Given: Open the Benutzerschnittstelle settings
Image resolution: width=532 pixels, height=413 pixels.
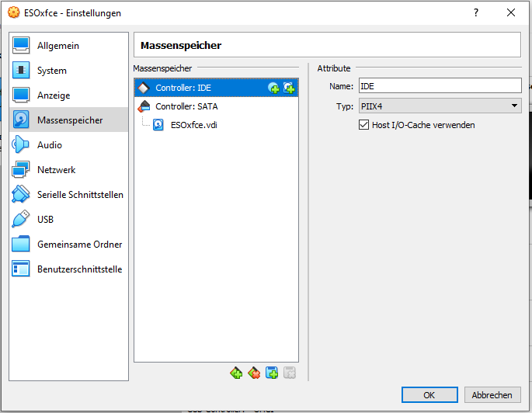Looking at the screenshot, I should point(68,269).
